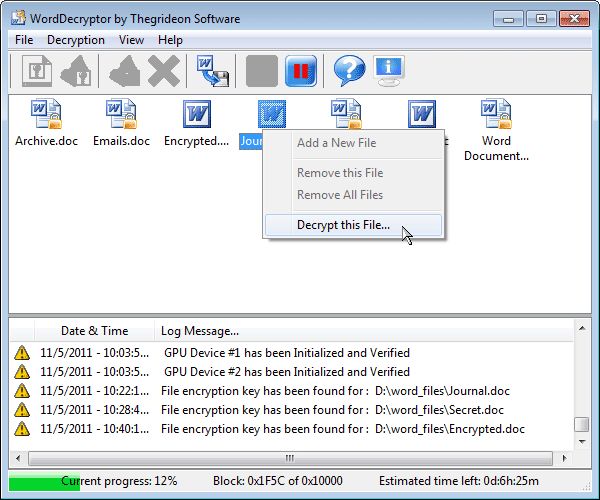Click the horizontal scroll left arrow
Viewport: 600px width, 500px height.
pyautogui.click(x=18, y=458)
